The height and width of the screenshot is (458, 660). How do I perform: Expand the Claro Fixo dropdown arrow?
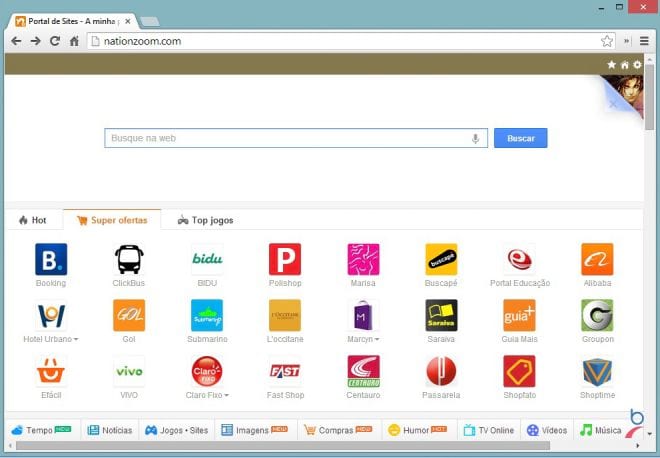226,395
